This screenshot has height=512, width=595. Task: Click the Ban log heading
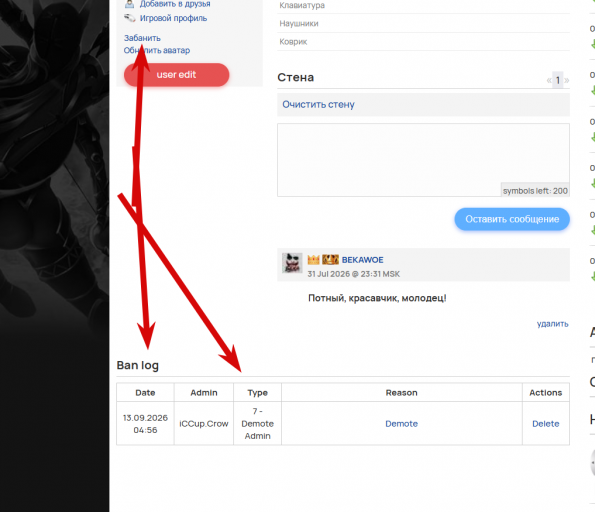tap(138, 365)
